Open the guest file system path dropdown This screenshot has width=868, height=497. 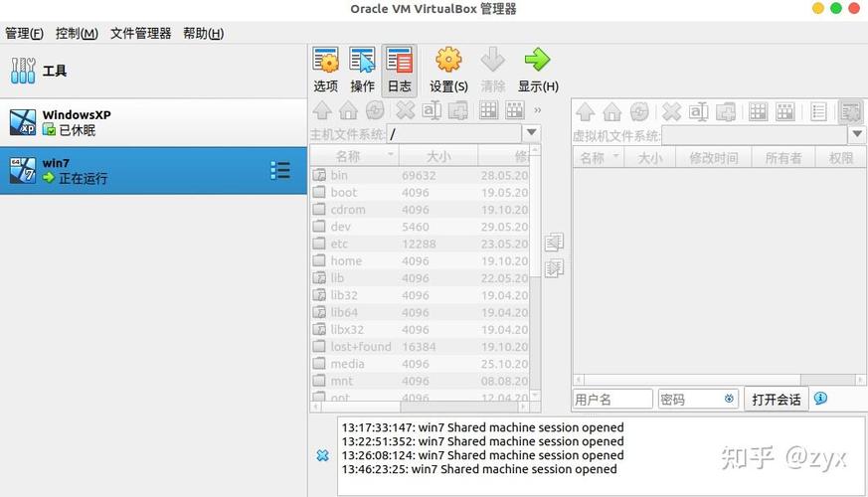(857, 134)
